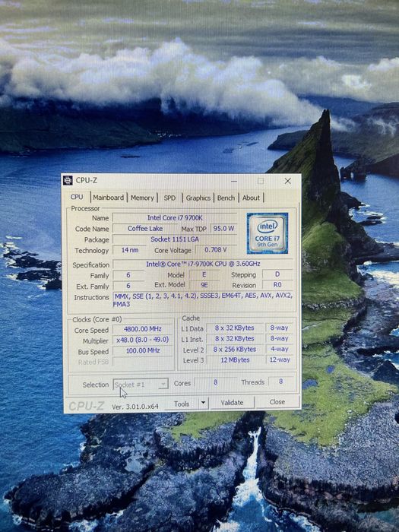
Task: Click the L1 Data size 8 x 32 KBytes
Action: tap(234, 328)
